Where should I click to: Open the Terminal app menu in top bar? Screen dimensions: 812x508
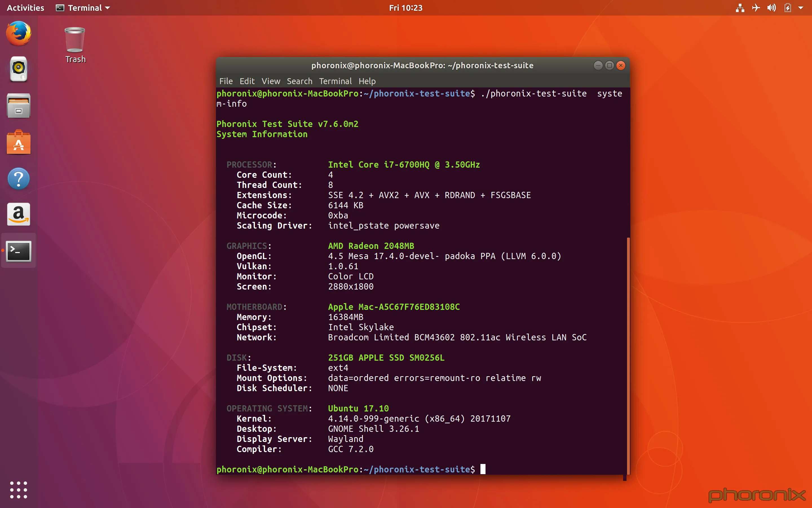click(x=83, y=8)
